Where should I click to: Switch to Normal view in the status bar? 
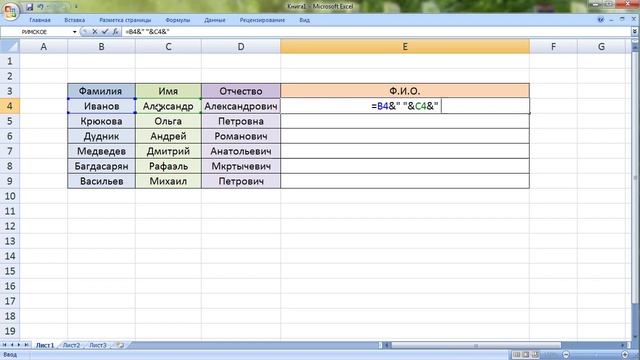coord(516,355)
